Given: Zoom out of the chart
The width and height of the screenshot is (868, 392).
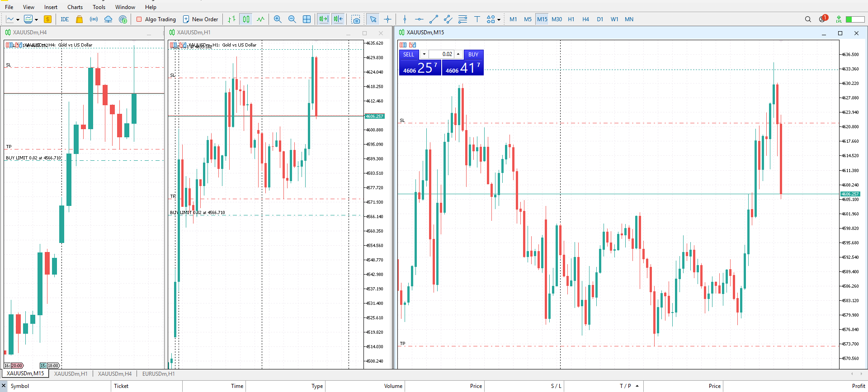Looking at the screenshot, I should tap(292, 19).
